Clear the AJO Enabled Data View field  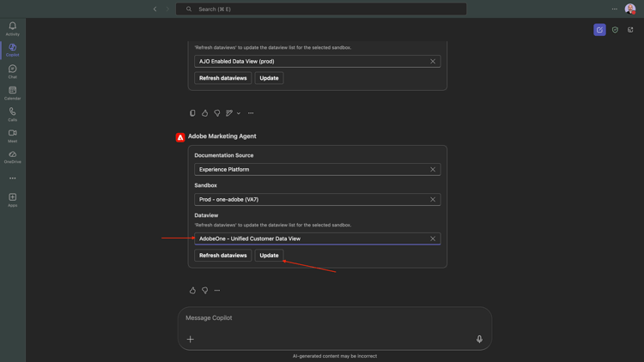coord(433,61)
